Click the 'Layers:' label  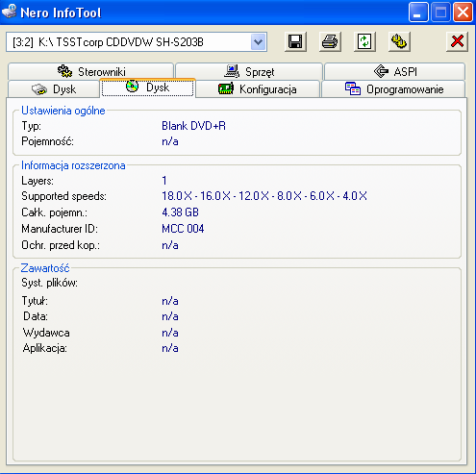pyautogui.click(x=38, y=181)
